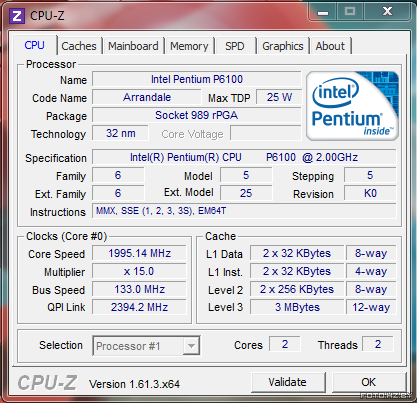Image resolution: width=417 pixels, height=403 pixels.
Task: Switch to the Memory tab
Action: (189, 46)
